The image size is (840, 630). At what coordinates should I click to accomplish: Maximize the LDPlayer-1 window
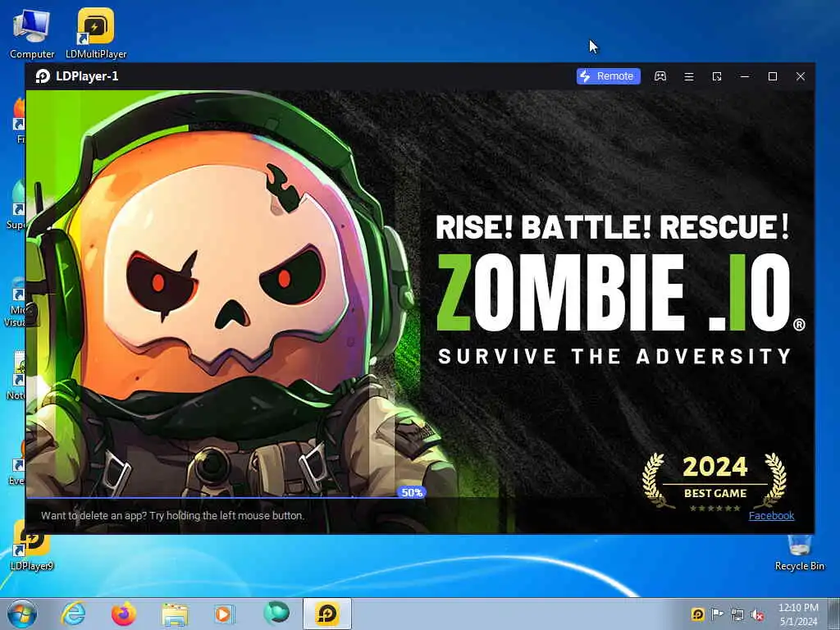tap(773, 76)
